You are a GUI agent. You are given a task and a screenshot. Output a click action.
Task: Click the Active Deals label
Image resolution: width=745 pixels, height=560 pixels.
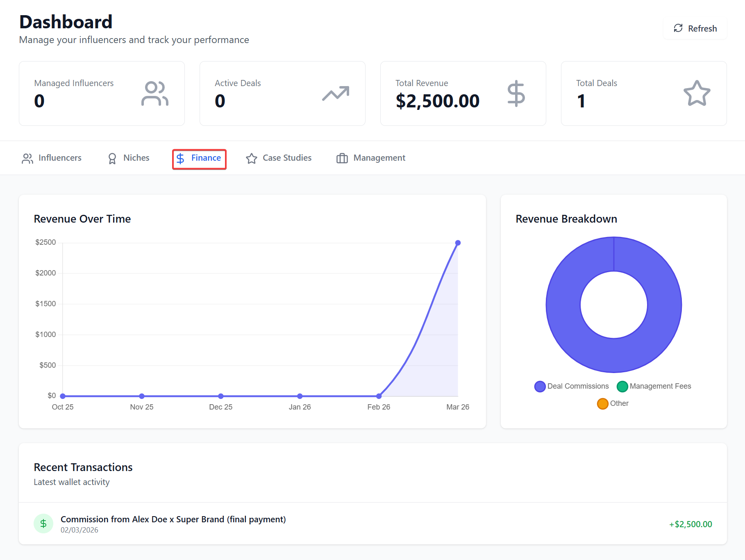(238, 83)
